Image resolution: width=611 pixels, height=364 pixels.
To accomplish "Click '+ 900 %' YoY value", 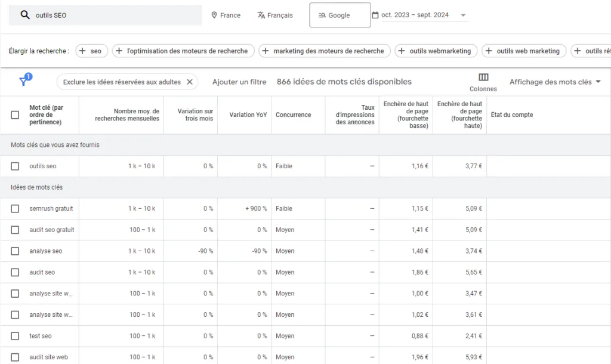I will click(256, 208).
